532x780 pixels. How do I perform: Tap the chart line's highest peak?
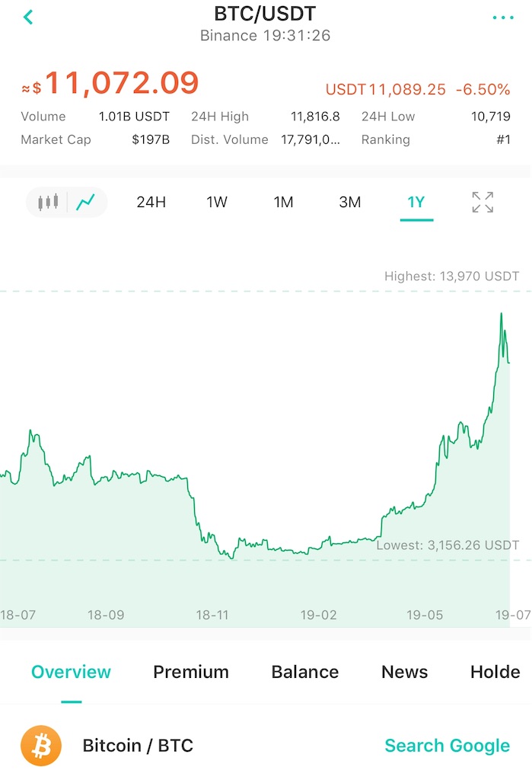501,314
